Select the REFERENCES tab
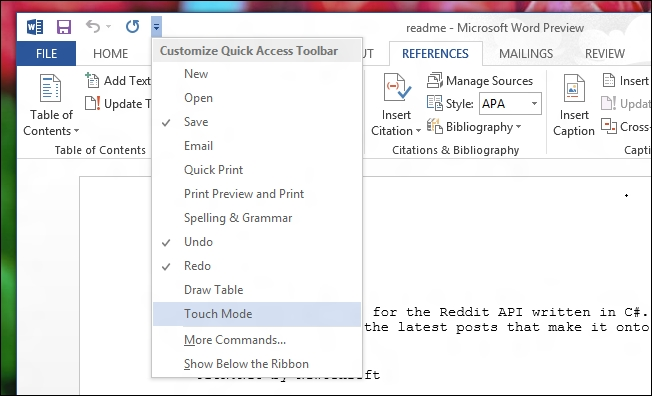Image resolution: width=652 pixels, height=396 pixels. tap(435, 54)
